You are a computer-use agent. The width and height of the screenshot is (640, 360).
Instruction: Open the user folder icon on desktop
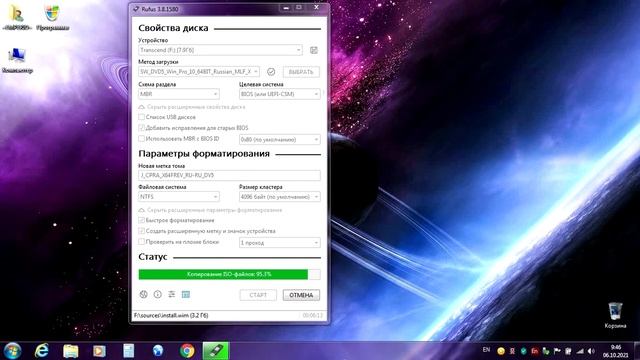click(x=17, y=13)
